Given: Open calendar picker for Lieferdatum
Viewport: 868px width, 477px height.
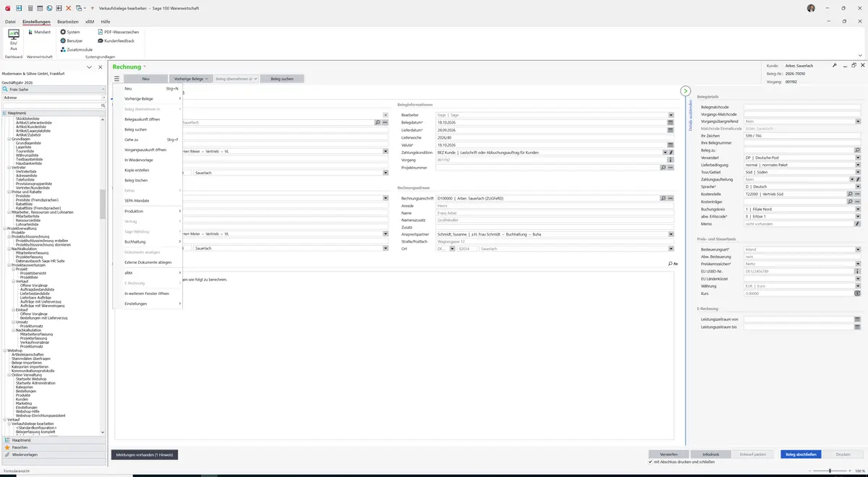Looking at the screenshot, I should [671, 130].
